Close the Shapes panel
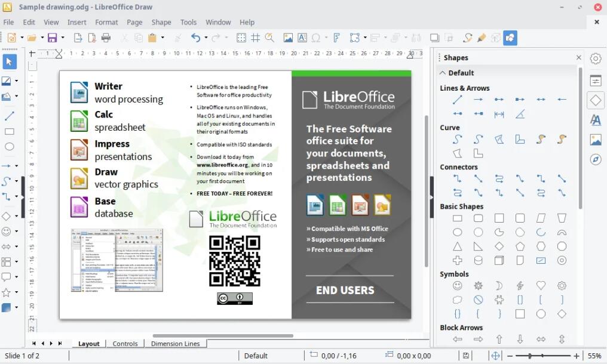The width and height of the screenshot is (607, 364). [578, 57]
